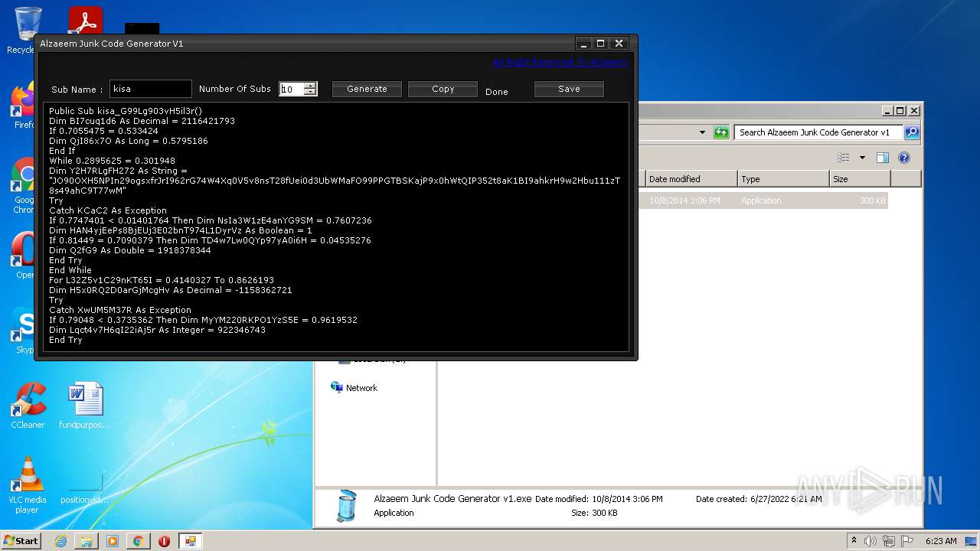Select the VLC media player shortcut
The width and height of the screenshot is (980, 551).
[x=28, y=485]
